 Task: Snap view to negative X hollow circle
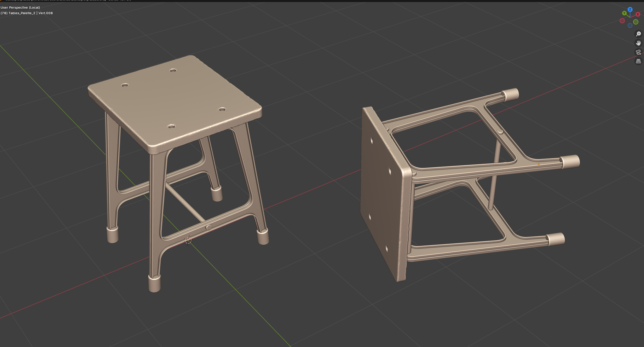[622, 21]
